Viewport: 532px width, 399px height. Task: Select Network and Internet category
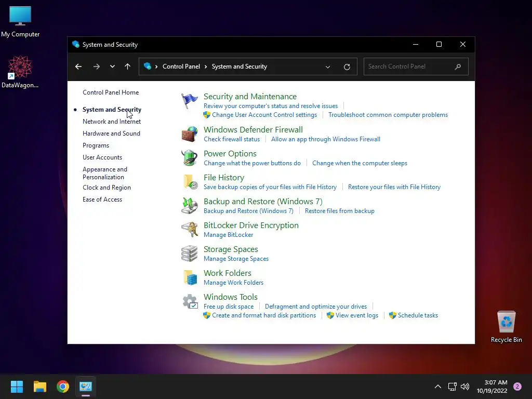coord(112,122)
